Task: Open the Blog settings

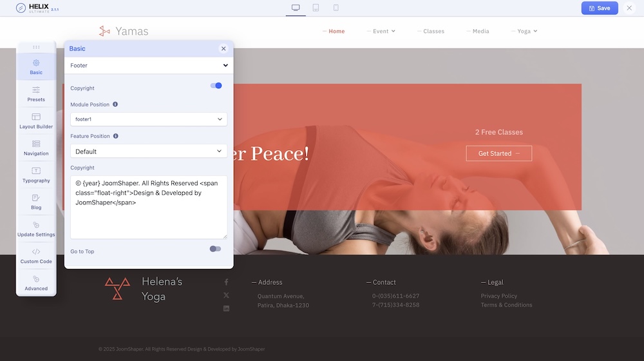Action: (x=36, y=202)
